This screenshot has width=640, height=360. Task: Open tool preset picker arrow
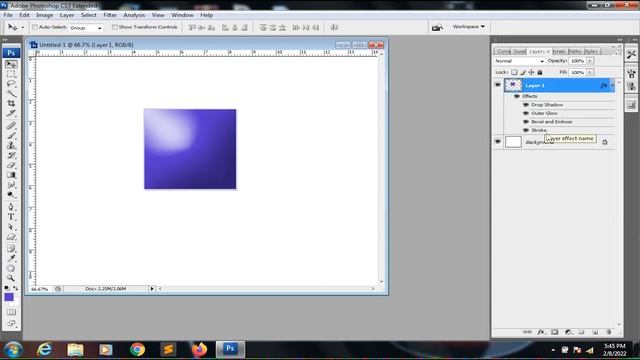22,28
